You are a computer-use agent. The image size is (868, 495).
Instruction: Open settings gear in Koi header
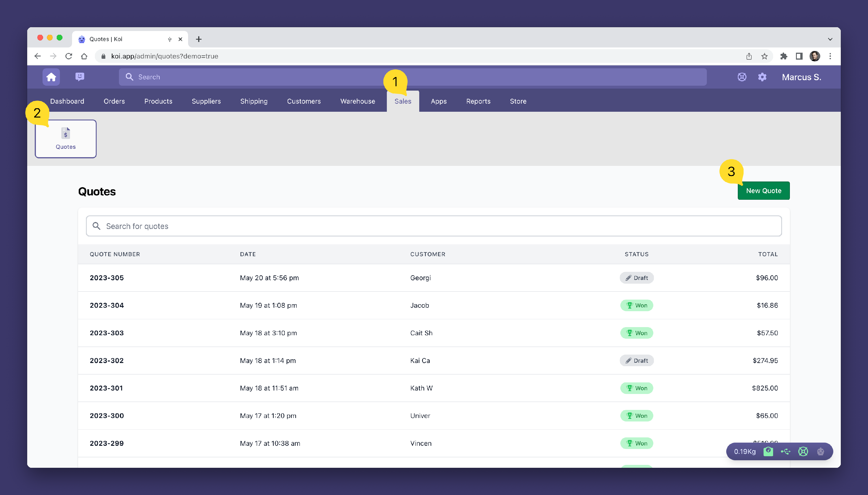(x=762, y=77)
